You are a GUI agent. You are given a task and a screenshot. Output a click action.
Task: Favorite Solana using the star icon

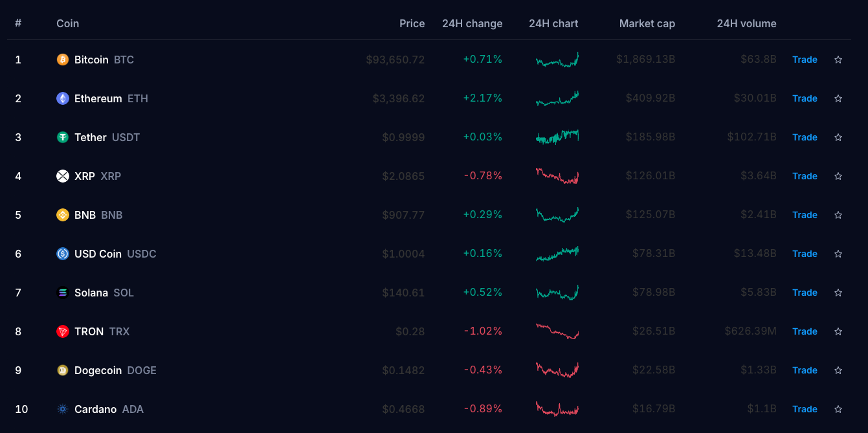[838, 293]
